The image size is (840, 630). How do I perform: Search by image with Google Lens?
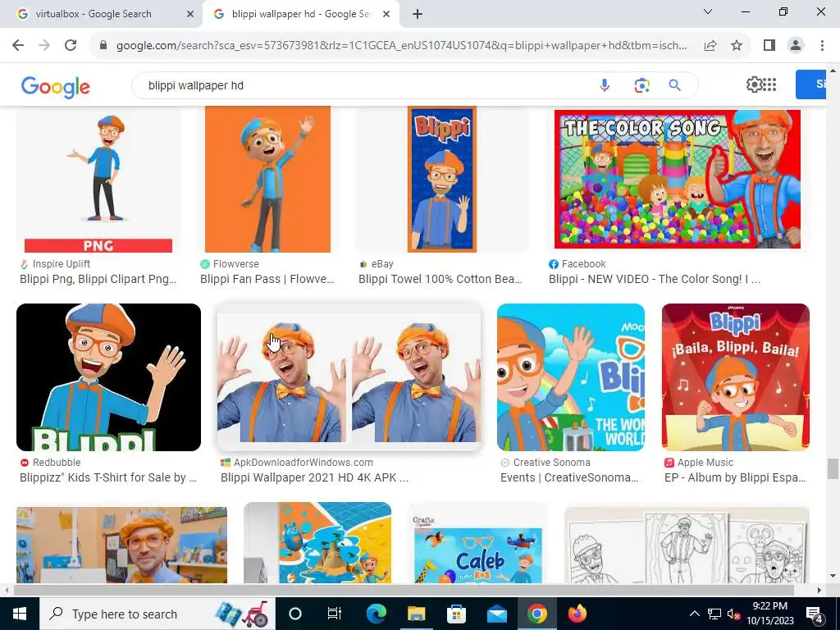pos(641,85)
